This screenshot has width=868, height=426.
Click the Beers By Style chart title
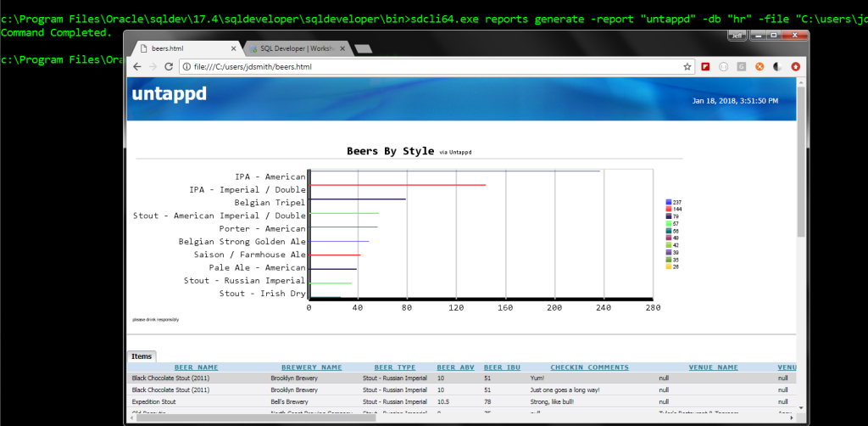[390, 151]
